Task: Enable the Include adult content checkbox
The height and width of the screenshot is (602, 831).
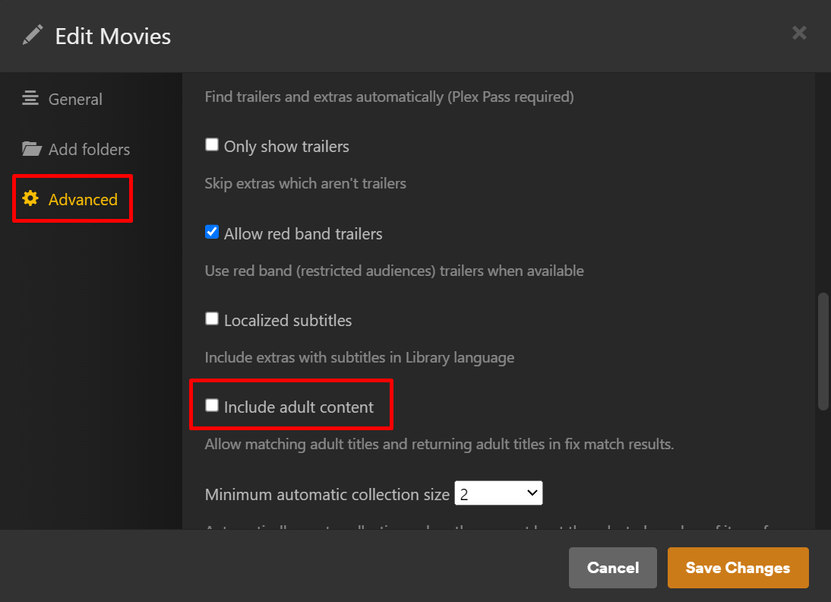Action: [x=212, y=405]
